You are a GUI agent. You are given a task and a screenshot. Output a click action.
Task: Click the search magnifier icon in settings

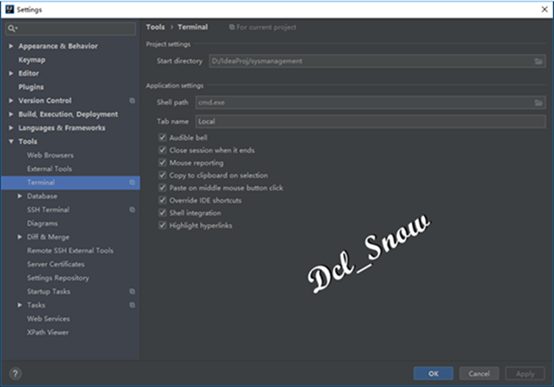point(12,28)
